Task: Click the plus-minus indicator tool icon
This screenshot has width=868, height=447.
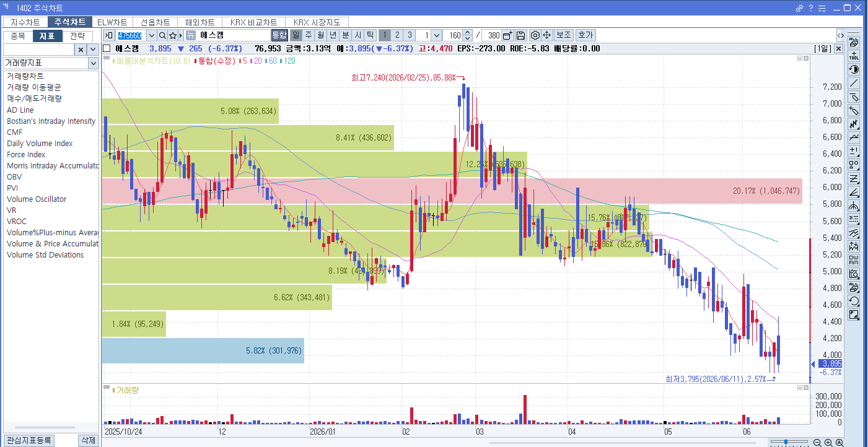Action: 854,151
